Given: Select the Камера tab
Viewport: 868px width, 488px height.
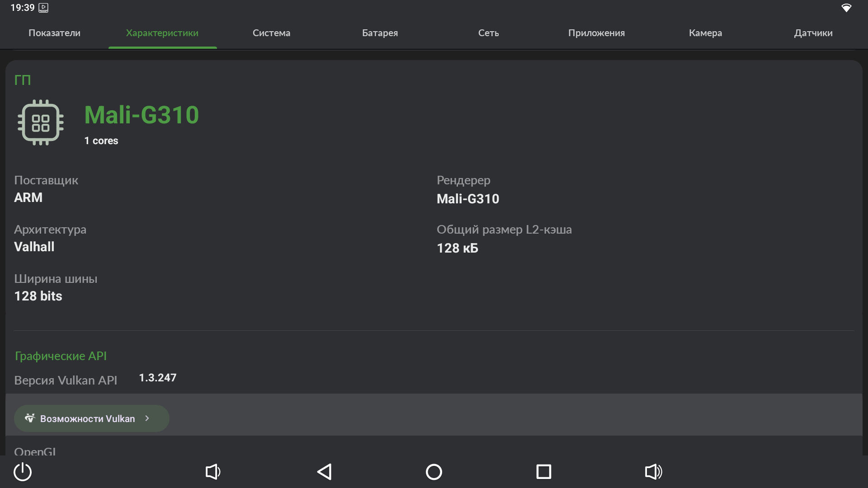Looking at the screenshot, I should (705, 33).
